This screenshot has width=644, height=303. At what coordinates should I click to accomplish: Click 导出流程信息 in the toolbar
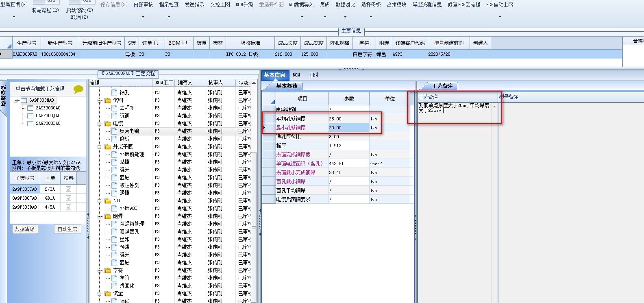(x=427, y=5)
